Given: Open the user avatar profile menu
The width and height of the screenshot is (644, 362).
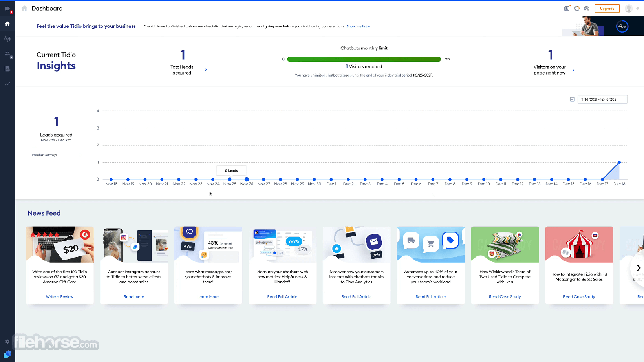Looking at the screenshot, I should (x=629, y=8).
